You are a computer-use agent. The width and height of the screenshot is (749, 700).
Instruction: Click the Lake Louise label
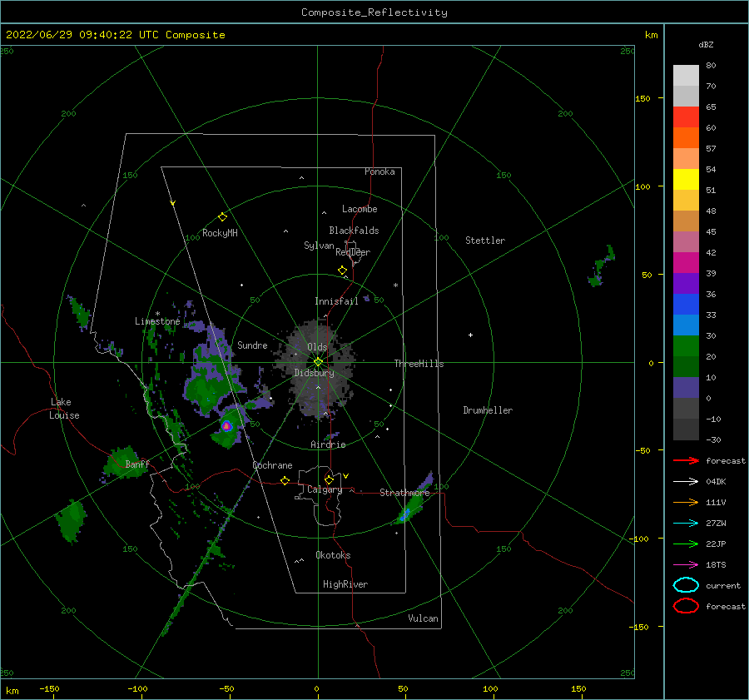coord(64,409)
